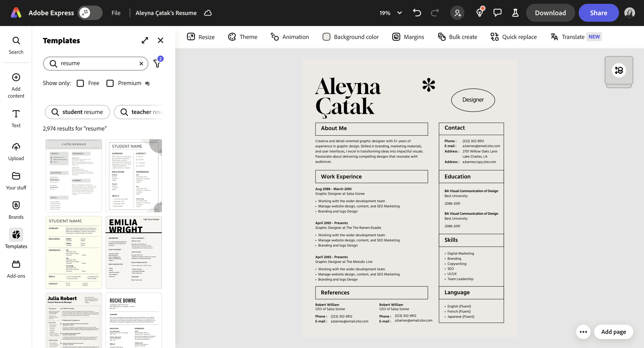Open the lightbulb tips icon
This screenshot has height=348, width=644.
[479, 13]
